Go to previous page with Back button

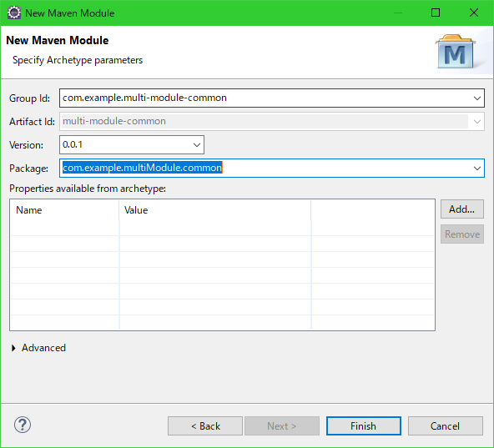tap(205, 426)
